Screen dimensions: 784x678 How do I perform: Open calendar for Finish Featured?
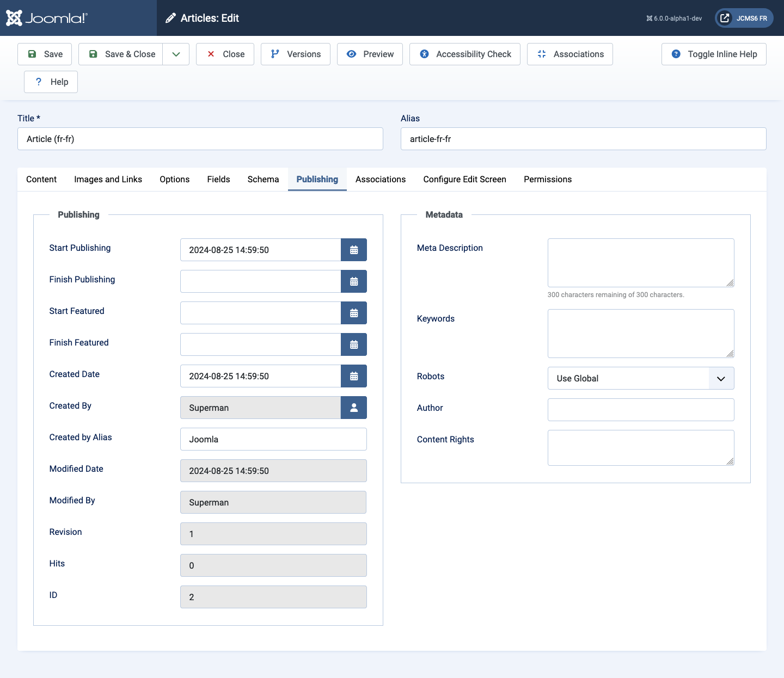[x=354, y=344]
